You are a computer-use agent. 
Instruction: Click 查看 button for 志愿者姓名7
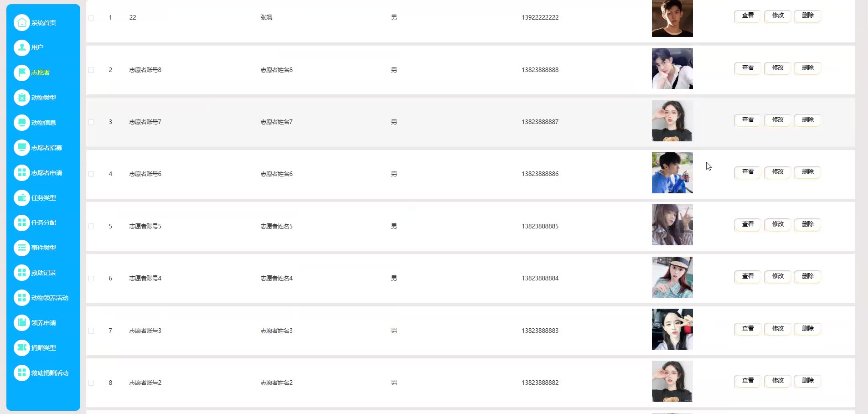(748, 120)
